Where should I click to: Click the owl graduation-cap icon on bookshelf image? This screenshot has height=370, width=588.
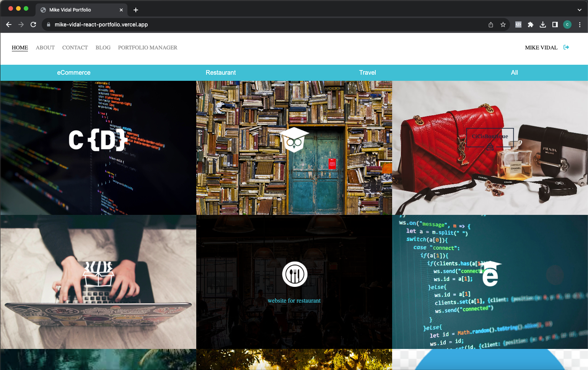[x=294, y=140]
